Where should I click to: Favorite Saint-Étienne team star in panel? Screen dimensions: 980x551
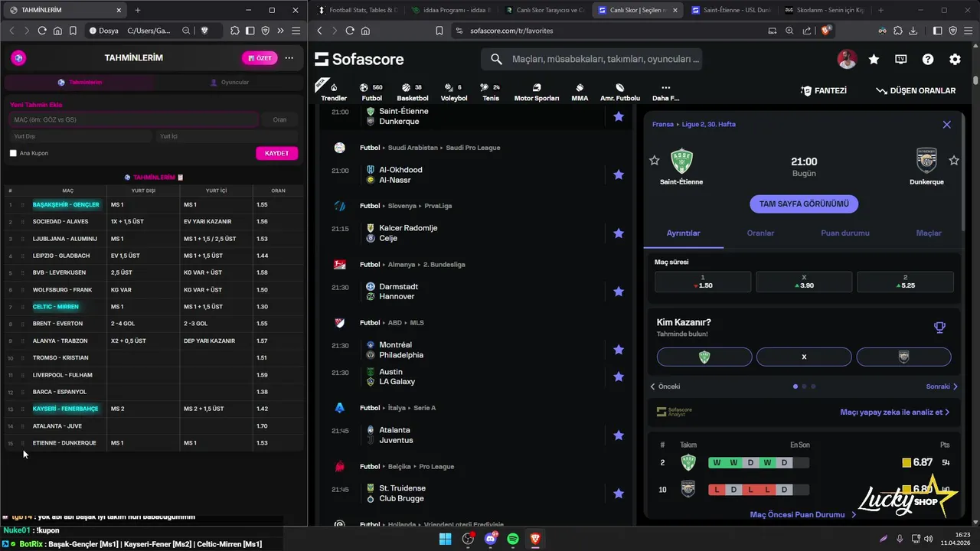[655, 161]
